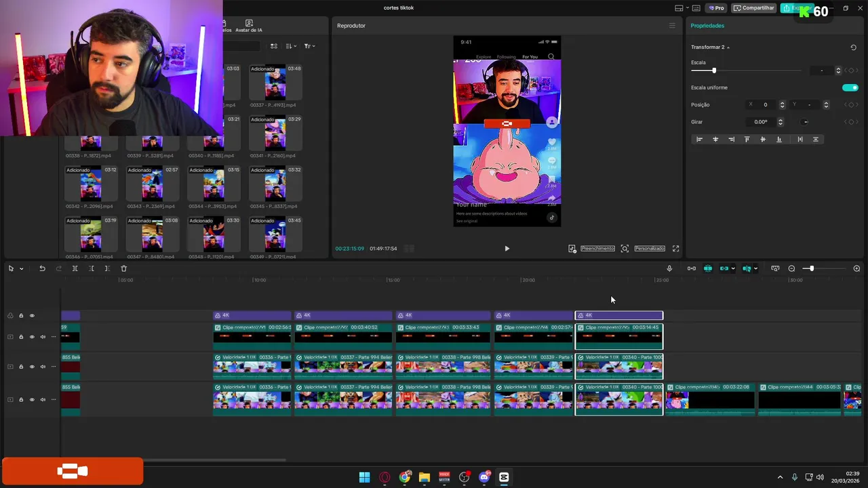Click the Pro button
Viewport: 868px width, 488px height.
tap(715, 8)
